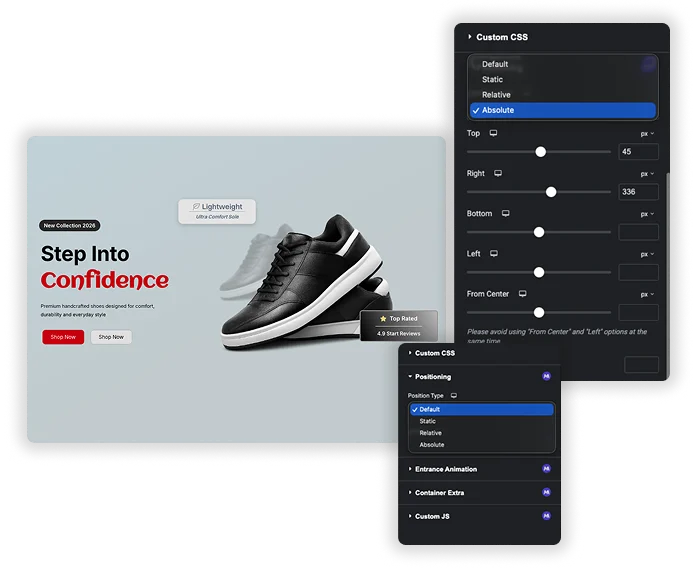The width and height of the screenshot is (700, 568).
Task: Click the responsive device icon beside Right
Action: coord(498,173)
